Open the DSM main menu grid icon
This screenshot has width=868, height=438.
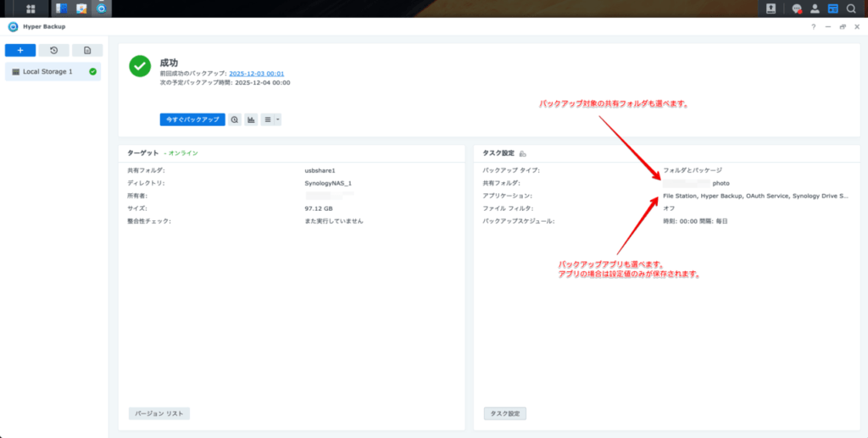(31, 8)
